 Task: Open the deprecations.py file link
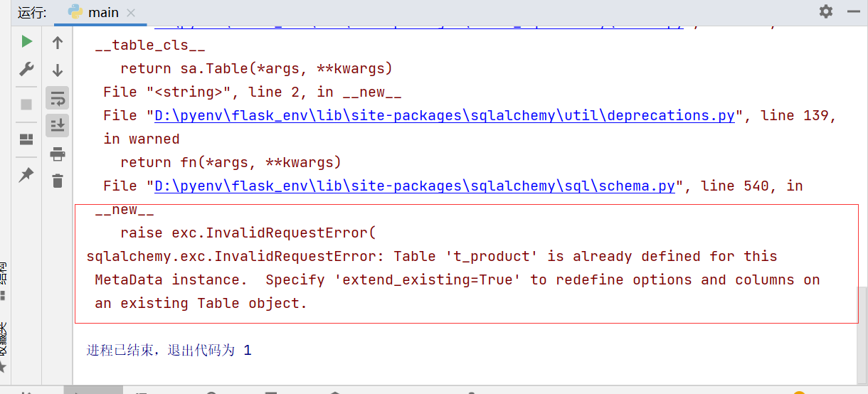(444, 115)
